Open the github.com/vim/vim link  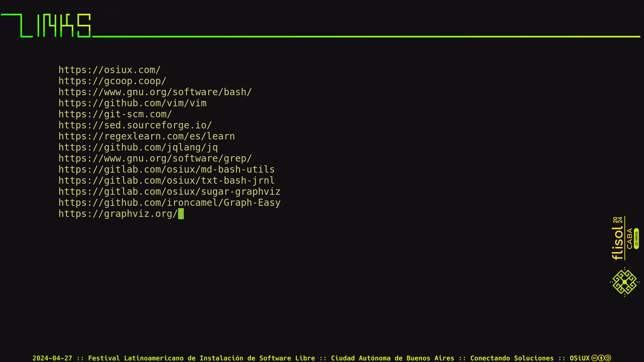pyautogui.click(x=132, y=103)
